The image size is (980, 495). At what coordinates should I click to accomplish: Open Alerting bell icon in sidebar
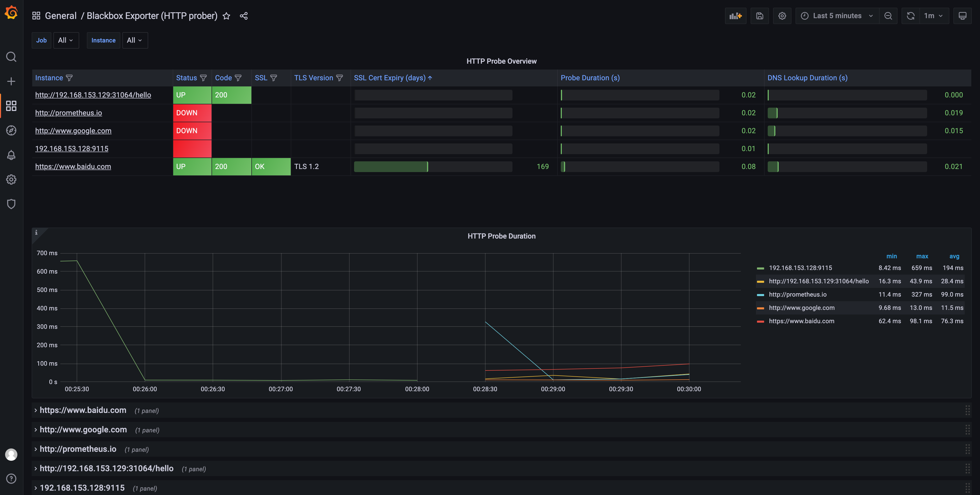[x=11, y=155]
